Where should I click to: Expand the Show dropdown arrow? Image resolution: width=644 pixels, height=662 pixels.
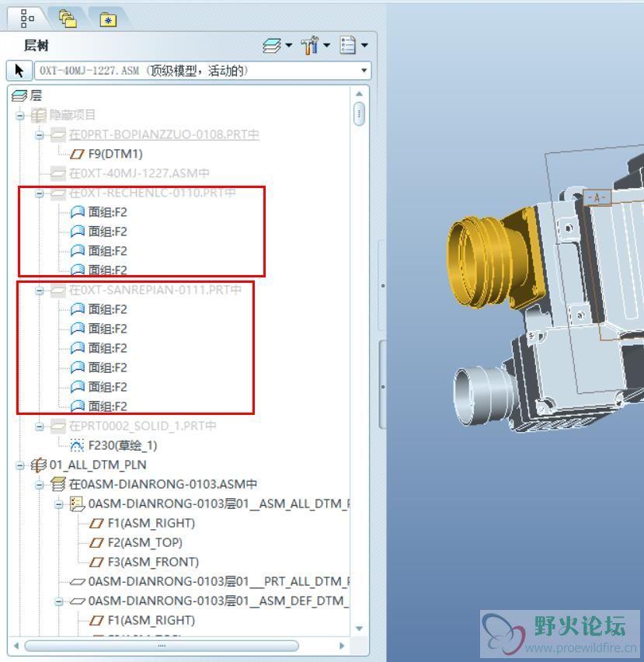pyautogui.click(x=364, y=45)
